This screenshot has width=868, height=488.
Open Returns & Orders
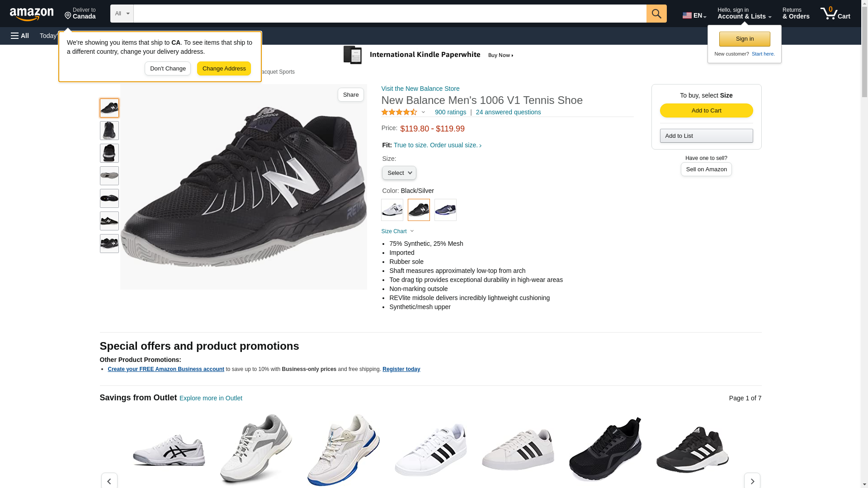point(796,14)
